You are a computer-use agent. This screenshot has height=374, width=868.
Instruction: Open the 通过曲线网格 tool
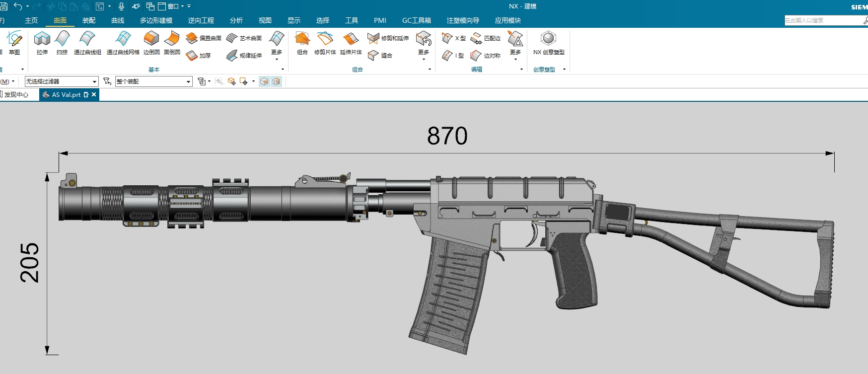coord(123,43)
